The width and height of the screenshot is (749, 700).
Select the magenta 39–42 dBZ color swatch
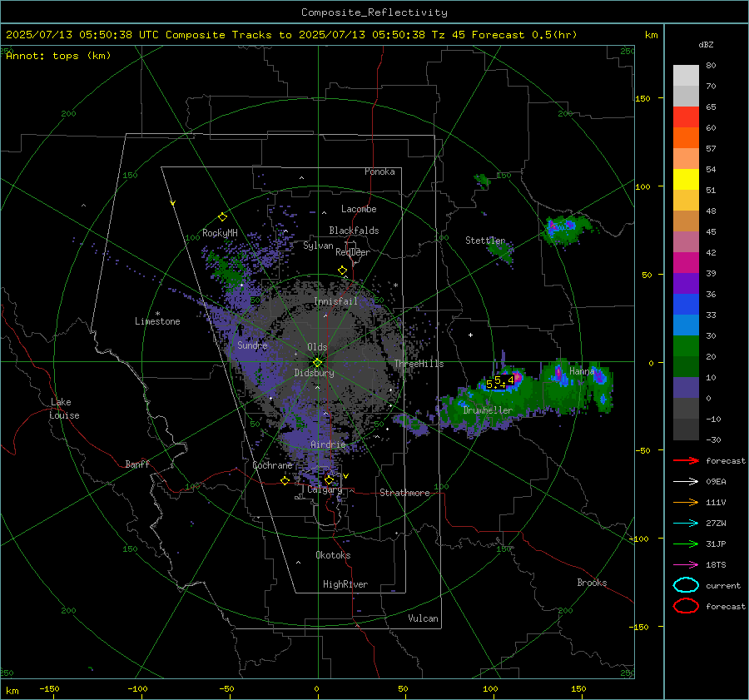[x=686, y=263]
